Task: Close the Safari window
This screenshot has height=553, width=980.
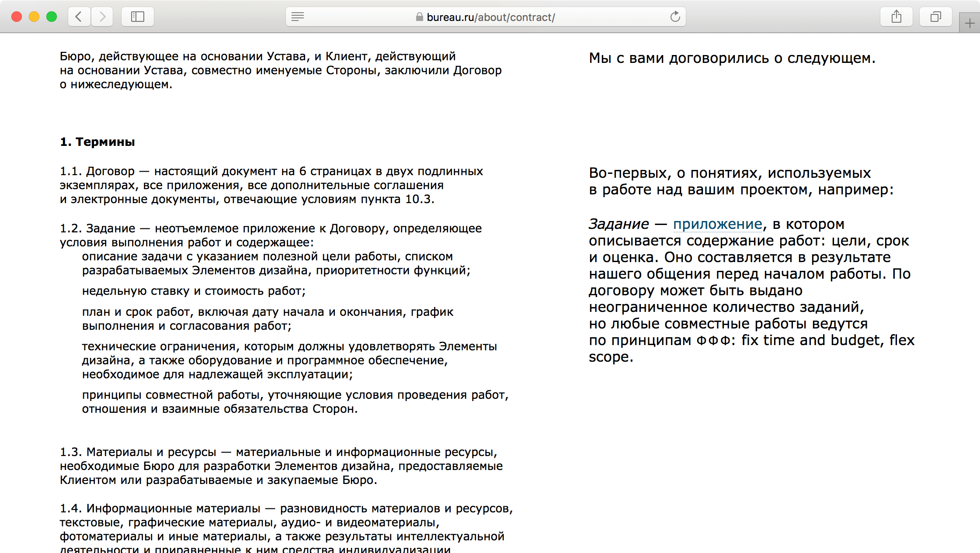Action: [x=17, y=17]
